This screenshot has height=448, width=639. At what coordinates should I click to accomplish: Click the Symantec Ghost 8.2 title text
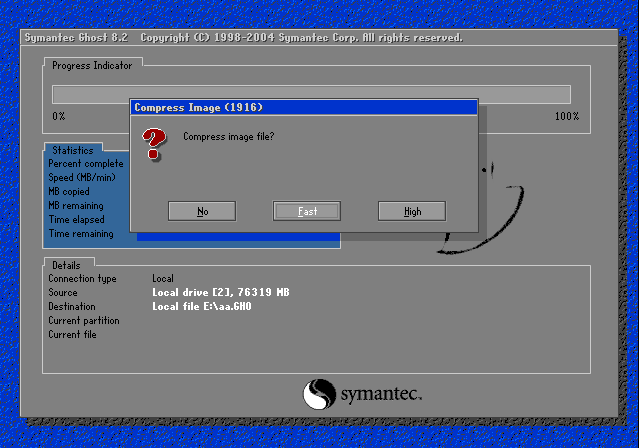pyautogui.click(x=76, y=38)
